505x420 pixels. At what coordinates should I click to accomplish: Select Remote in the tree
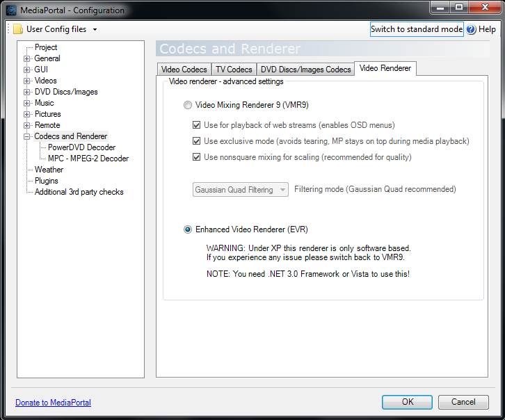coord(47,125)
